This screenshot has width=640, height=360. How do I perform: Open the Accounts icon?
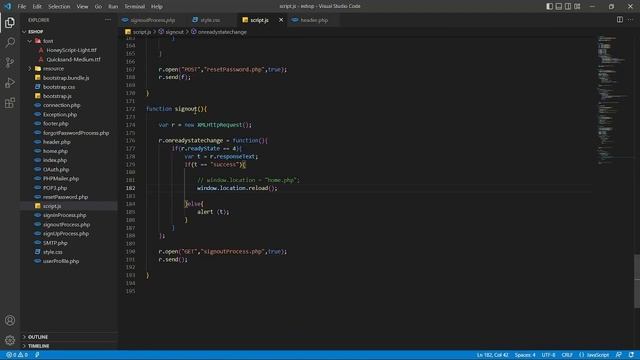[10, 320]
